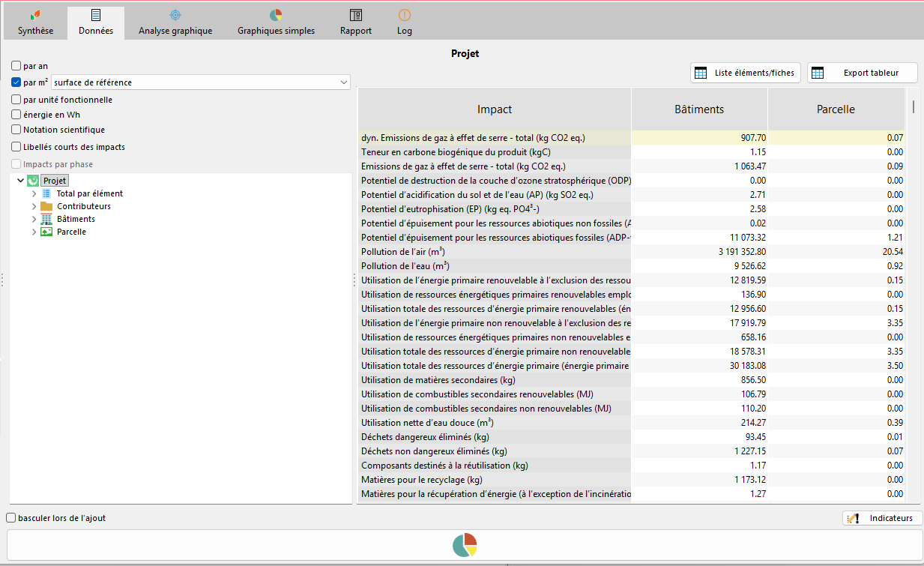This screenshot has width=924, height=566.
Task: Click the Parcelle column header
Action: 836,109
